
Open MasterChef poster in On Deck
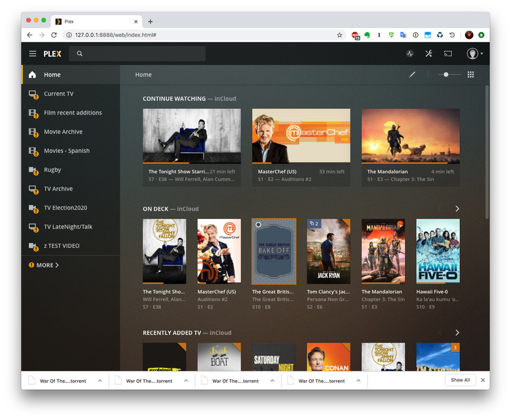tap(219, 251)
